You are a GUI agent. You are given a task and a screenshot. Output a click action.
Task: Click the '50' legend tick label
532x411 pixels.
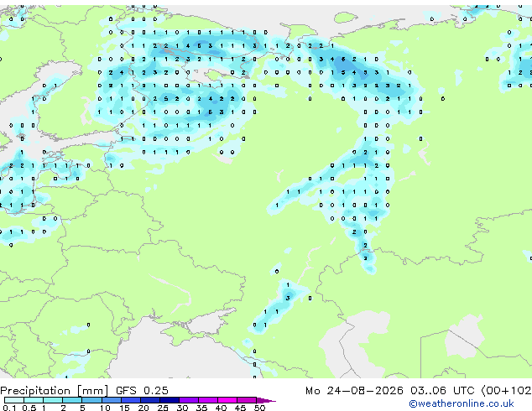click(260, 408)
